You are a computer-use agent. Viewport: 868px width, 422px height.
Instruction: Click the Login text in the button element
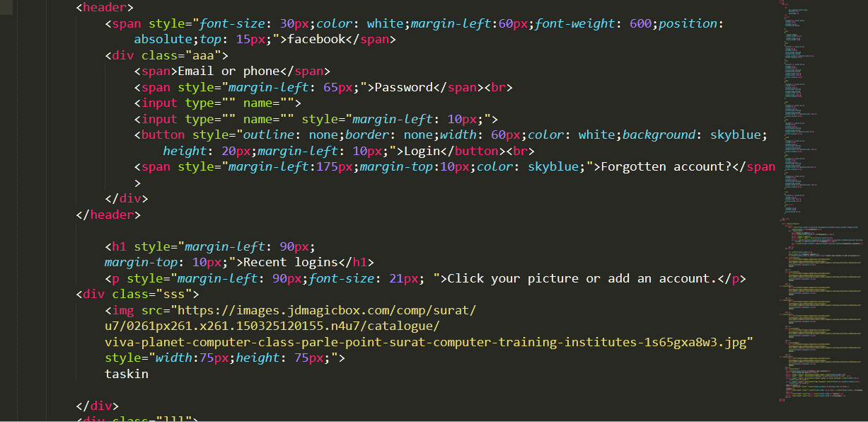[x=422, y=151]
